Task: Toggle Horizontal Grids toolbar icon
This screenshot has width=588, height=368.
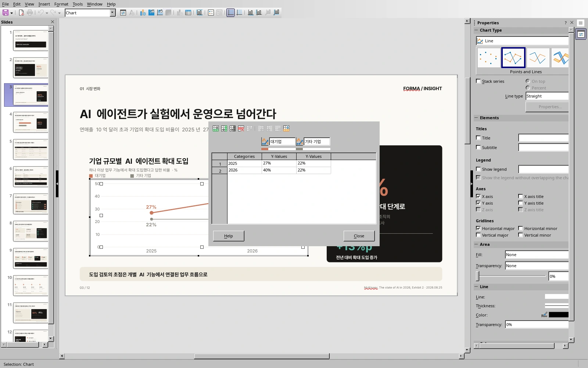Action: pyautogui.click(x=231, y=13)
